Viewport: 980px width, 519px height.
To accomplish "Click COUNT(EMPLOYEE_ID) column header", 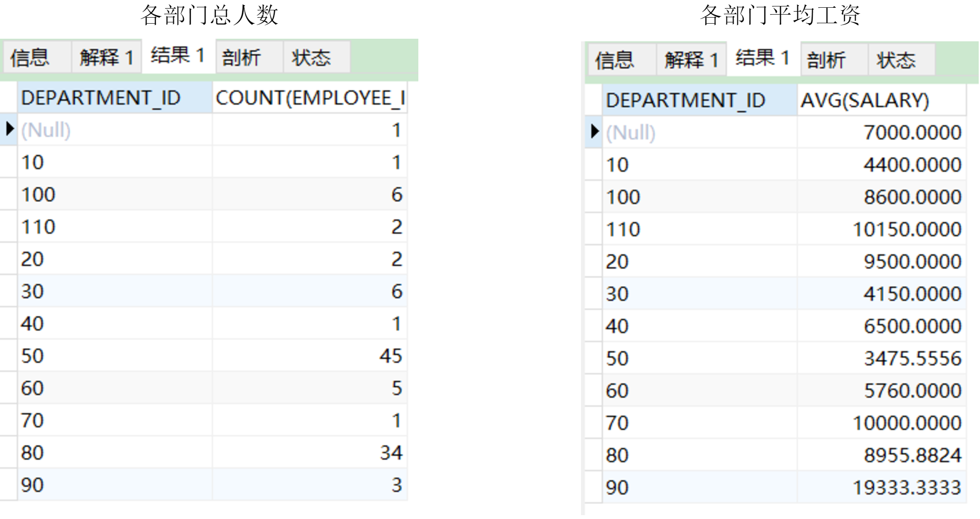I will pos(309,98).
